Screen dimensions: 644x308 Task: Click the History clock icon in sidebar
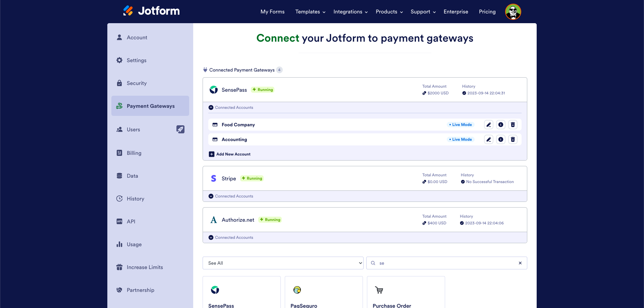point(119,199)
